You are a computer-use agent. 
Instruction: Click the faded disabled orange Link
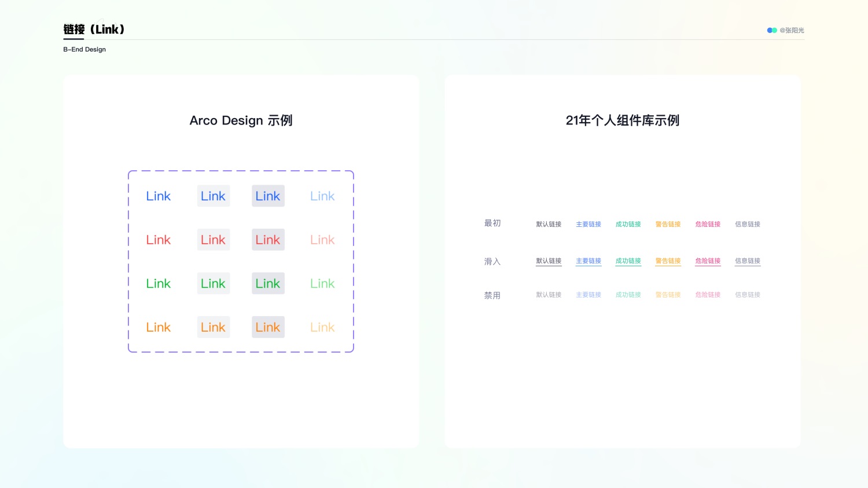(x=322, y=327)
